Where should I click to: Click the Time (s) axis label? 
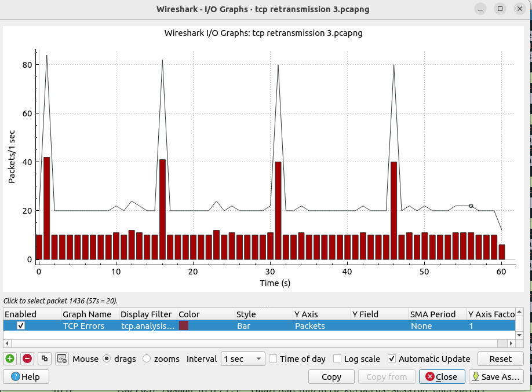click(275, 283)
